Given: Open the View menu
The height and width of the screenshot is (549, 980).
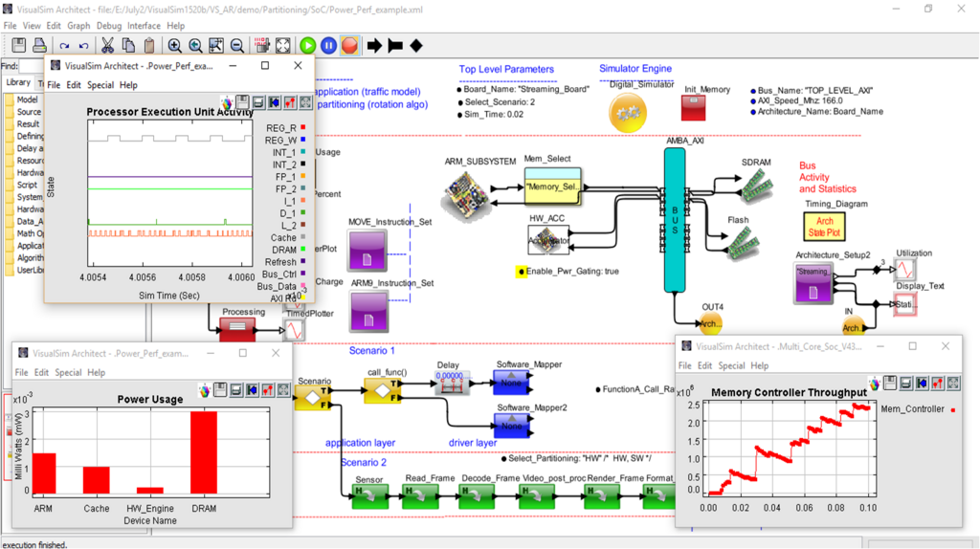Looking at the screenshot, I should coord(32,26).
